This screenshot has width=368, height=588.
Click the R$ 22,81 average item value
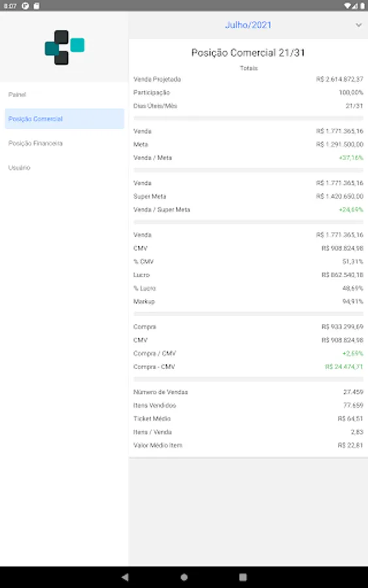click(350, 445)
